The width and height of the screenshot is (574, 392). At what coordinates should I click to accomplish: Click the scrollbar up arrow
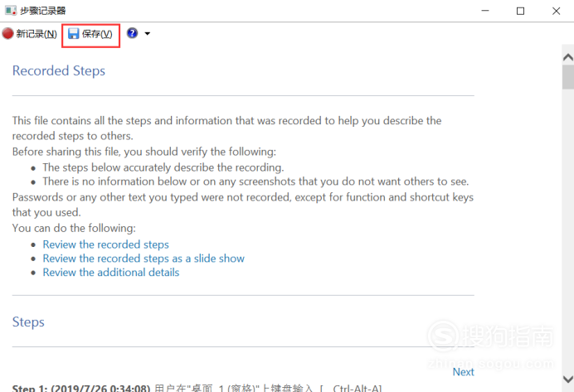[x=567, y=57]
